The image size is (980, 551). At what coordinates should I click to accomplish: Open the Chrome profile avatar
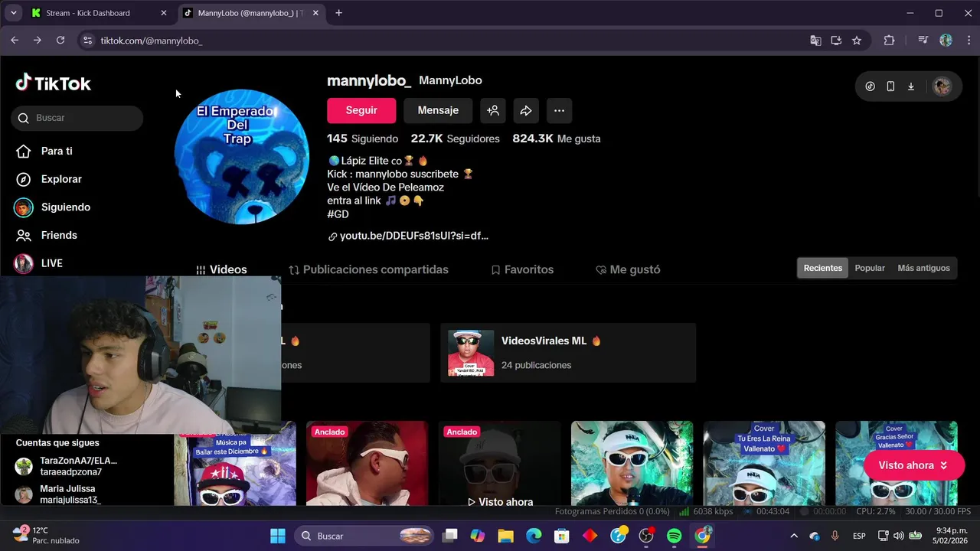pos(946,41)
